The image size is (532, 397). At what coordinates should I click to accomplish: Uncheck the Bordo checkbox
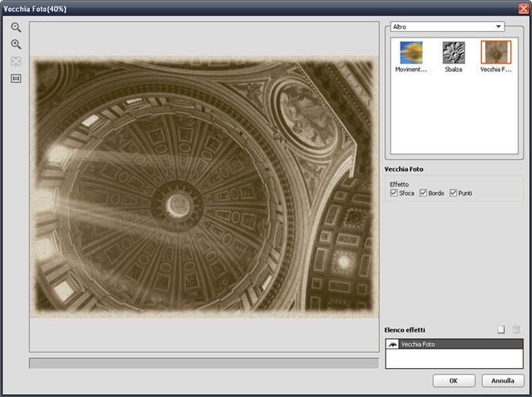[423, 193]
